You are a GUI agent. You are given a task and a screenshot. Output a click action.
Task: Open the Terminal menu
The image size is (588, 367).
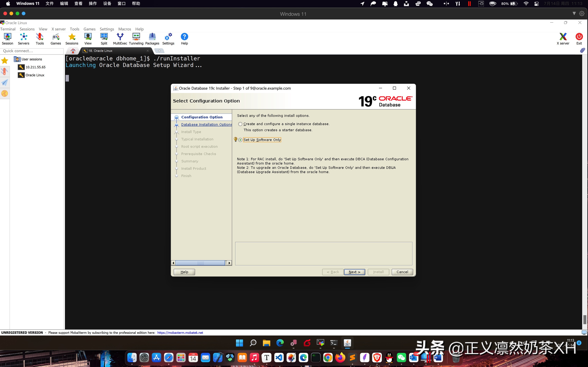coord(8,29)
